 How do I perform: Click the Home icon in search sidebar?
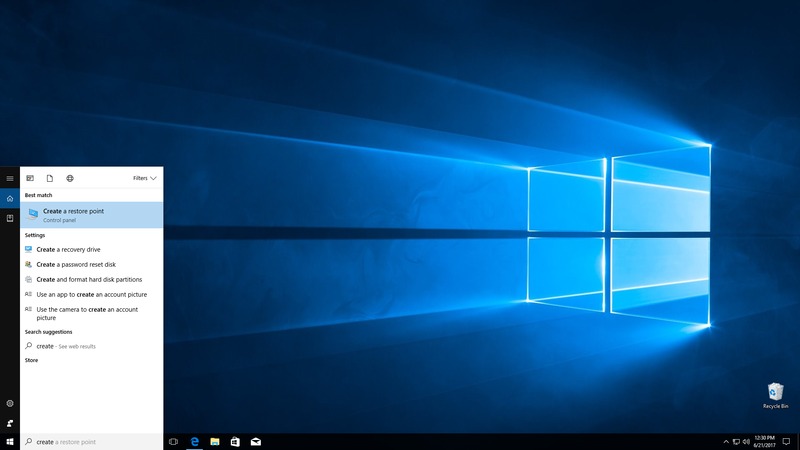tap(10, 198)
